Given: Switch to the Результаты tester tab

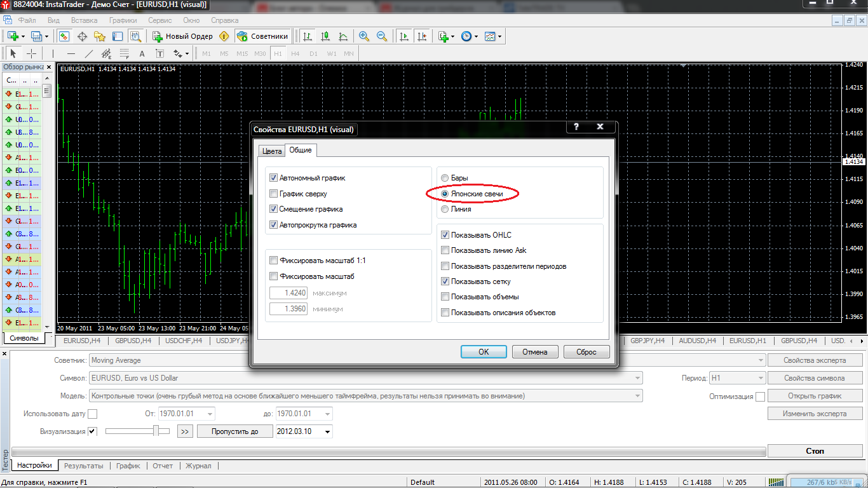Looking at the screenshot, I should tap(84, 466).
